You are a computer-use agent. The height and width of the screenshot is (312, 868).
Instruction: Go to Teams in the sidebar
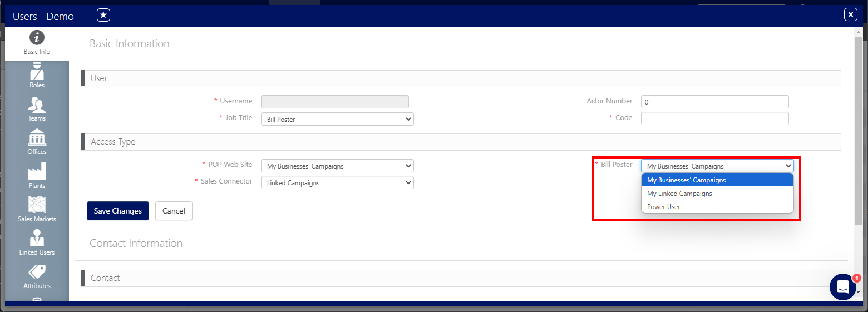tap(37, 105)
